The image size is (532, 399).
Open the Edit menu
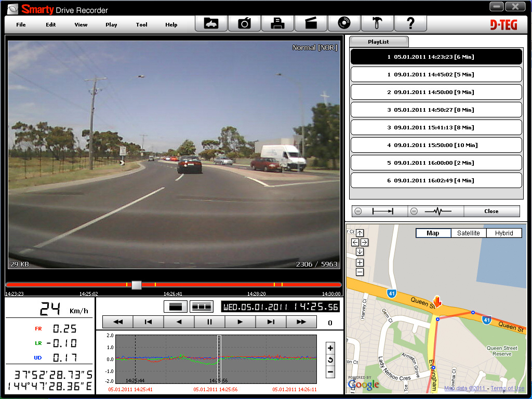(x=51, y=24)
